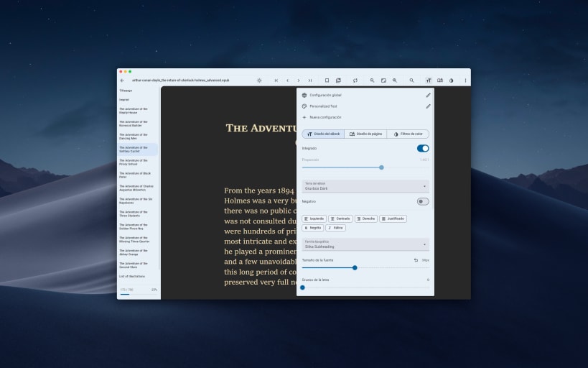Open the color filters toolbar icon
This screenshot has width=588, height=368.
[451, 80]
